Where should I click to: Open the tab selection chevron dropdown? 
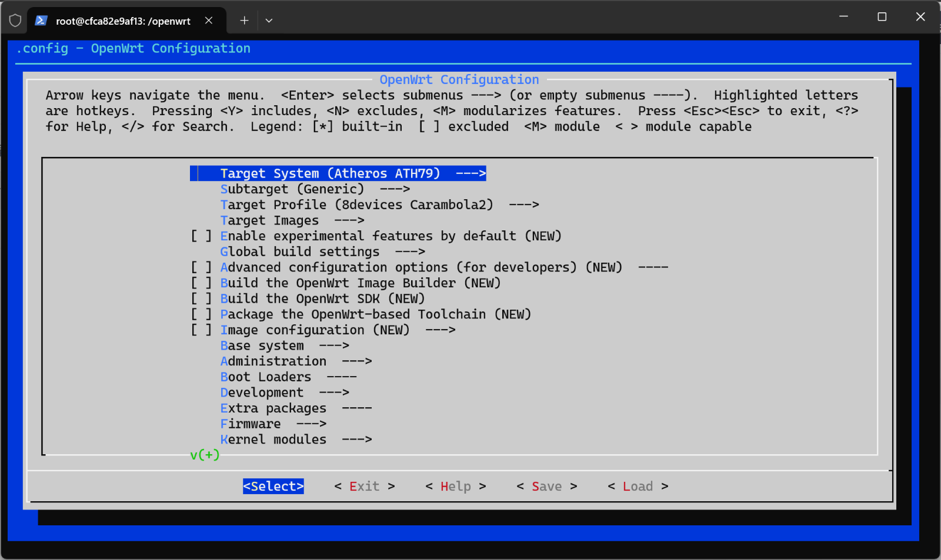pos(269,20)
